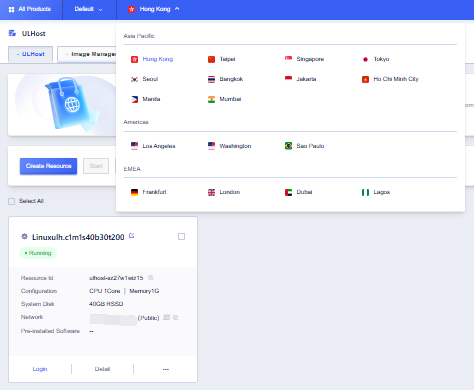Click the All Products menu label

[x=35, y=9]
